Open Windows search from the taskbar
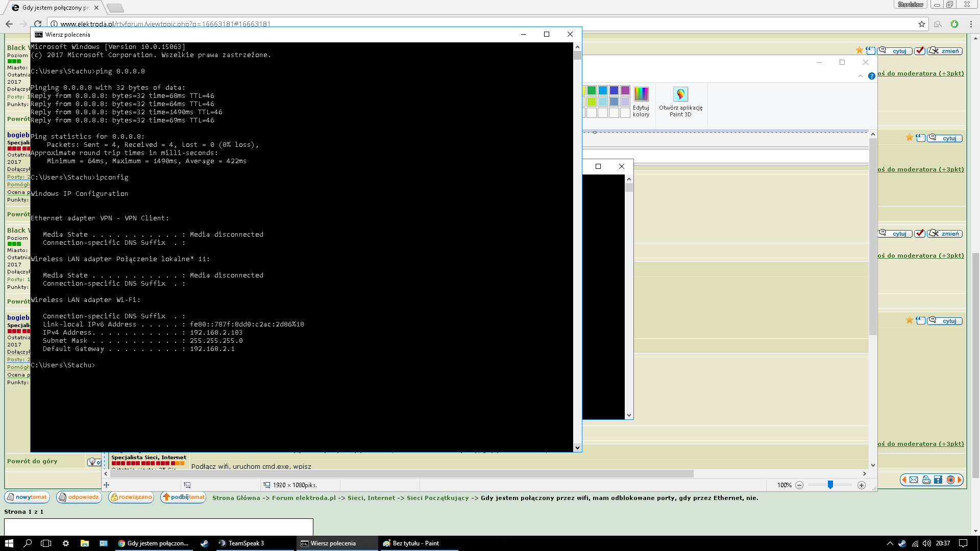Screen dimensions: 980x551 tap(28, 543)
